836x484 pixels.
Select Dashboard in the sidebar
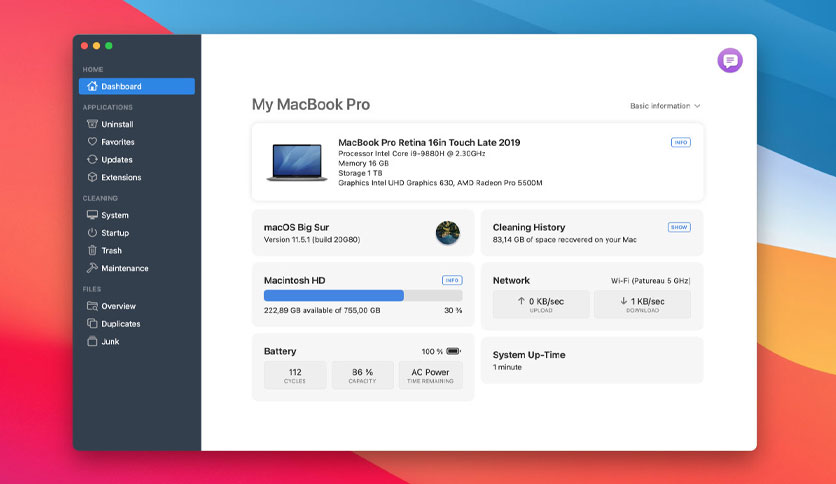point(137,86)
